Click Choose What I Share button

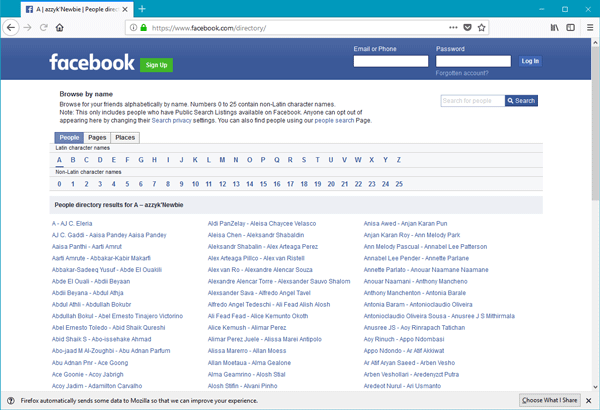549,400
